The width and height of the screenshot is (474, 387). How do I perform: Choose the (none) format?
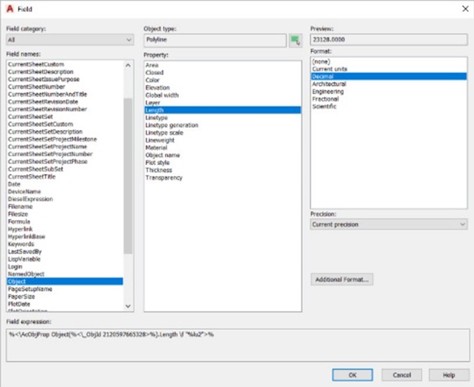click(x=389, y=61)
